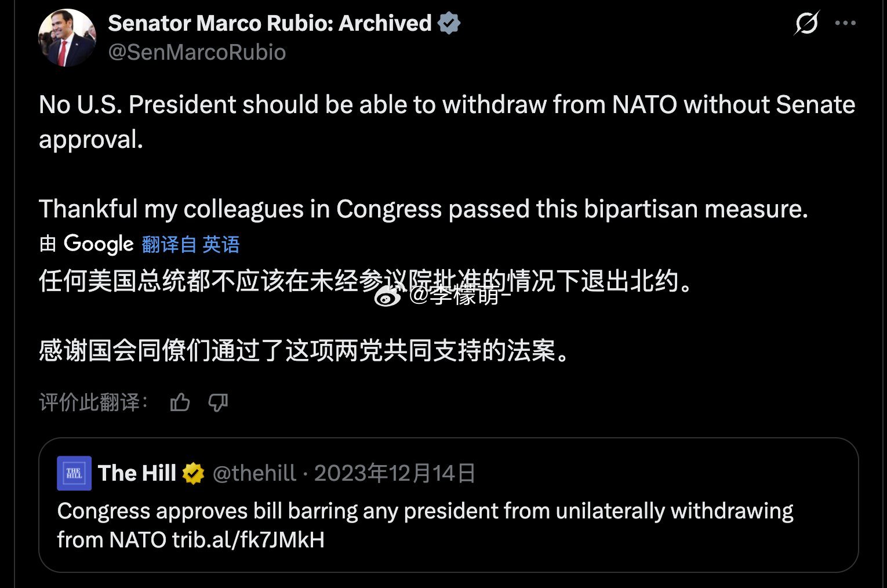Click 'The Hill' account name
887x588 pixels.
137,473
